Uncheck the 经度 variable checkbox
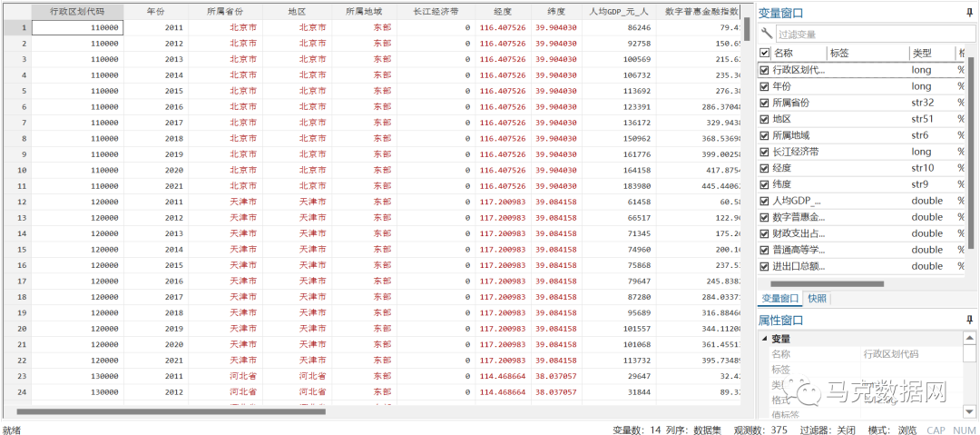 pyautogui.click(x=764, y=168)
